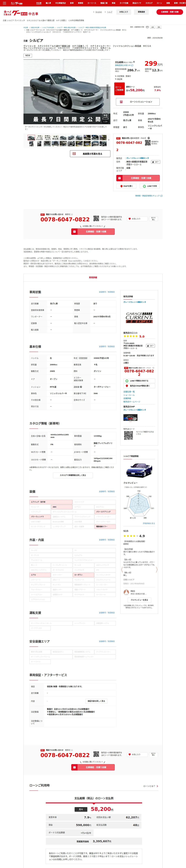Screen dimensions: 186x868
Task: Click the A4 print size button
Action: 153,27
